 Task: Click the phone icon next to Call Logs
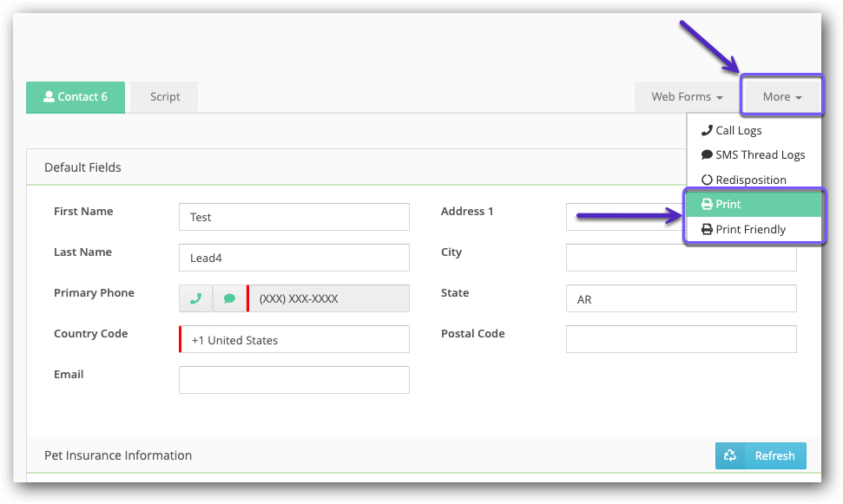[707, 130]
